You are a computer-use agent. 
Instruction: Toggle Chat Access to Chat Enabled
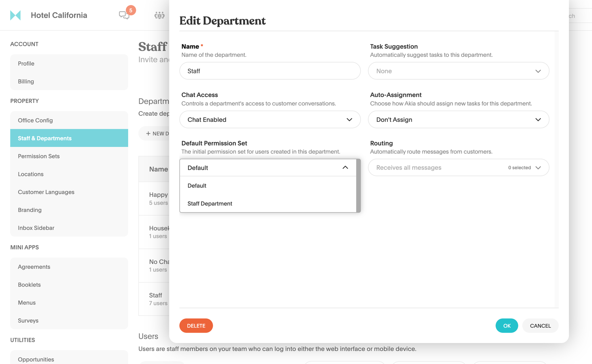point(270,119)
